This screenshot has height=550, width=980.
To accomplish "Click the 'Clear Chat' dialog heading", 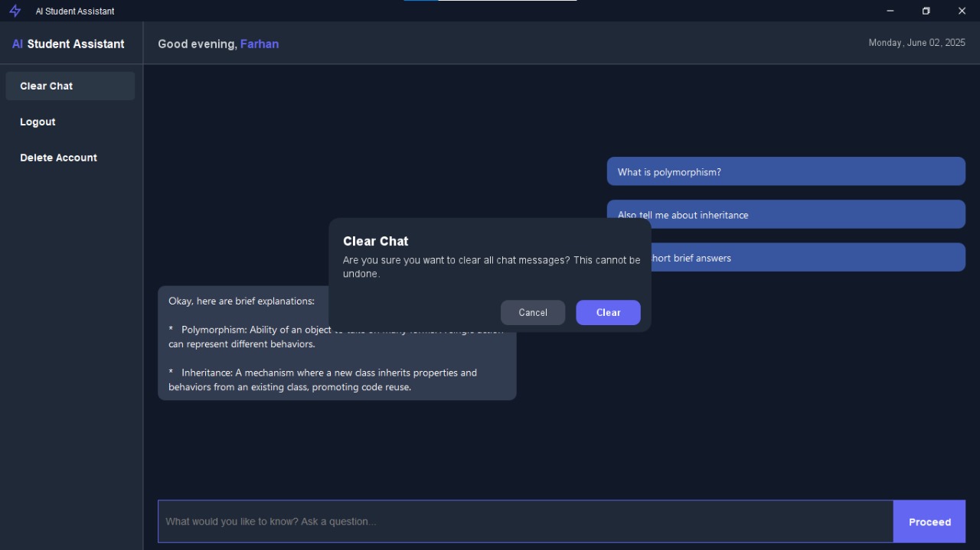I will [x=375, y=242].
